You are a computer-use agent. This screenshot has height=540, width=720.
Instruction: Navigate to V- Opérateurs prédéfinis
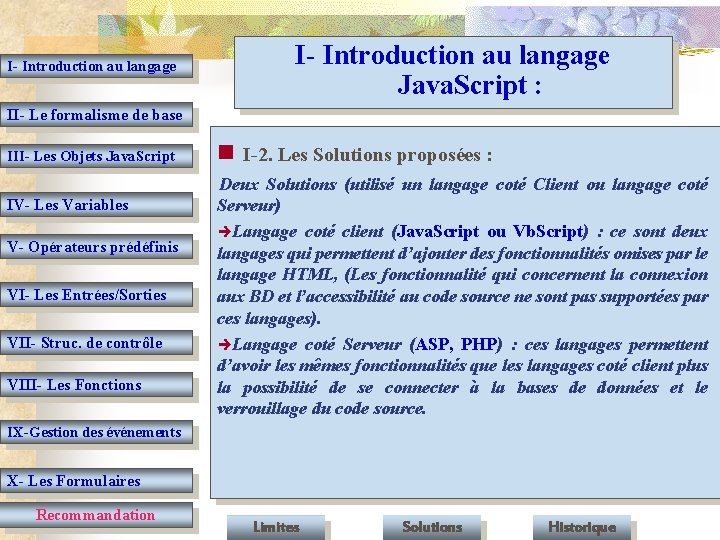pos(96,247)
